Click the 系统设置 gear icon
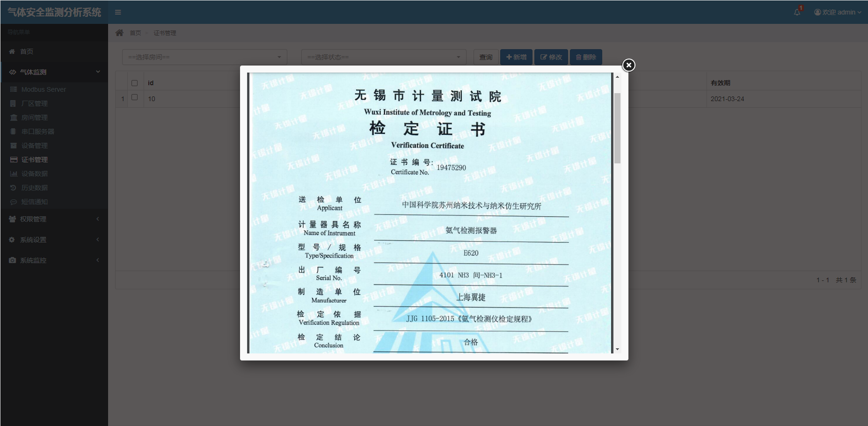The image size is (868, 426). pyautogui.click(x=12, y=240)
